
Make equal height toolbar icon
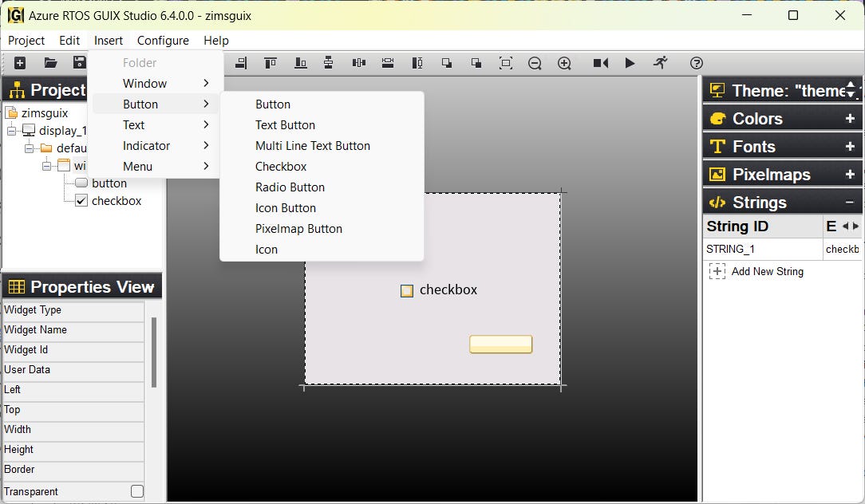[417, 63]
